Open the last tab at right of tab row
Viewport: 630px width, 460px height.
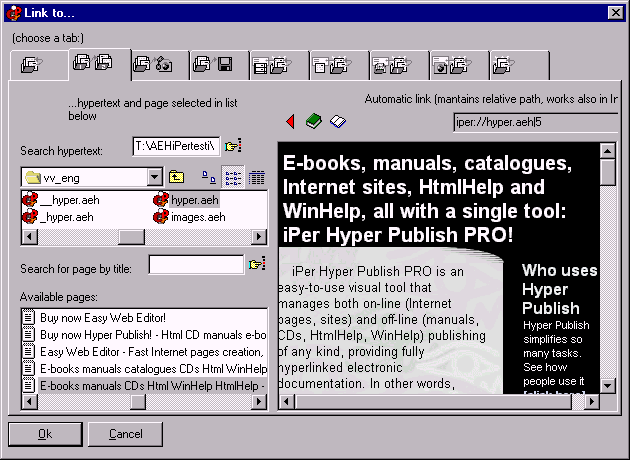pos(520,65)
